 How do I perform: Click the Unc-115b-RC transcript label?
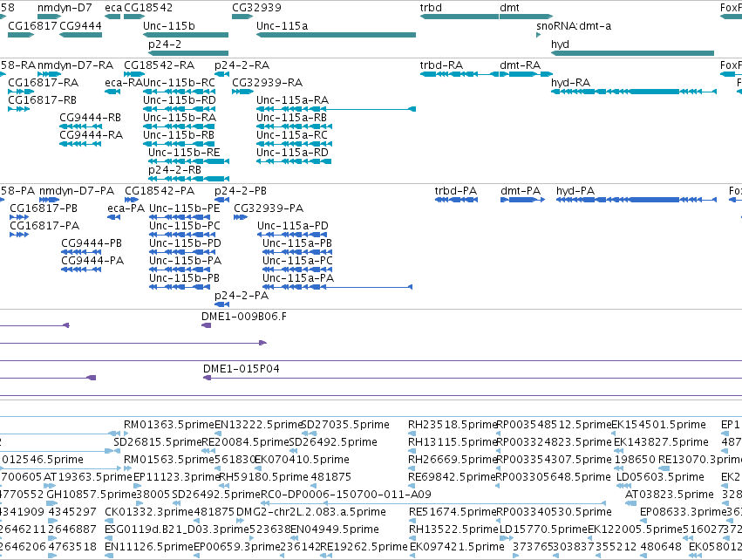tap(179, 83)
